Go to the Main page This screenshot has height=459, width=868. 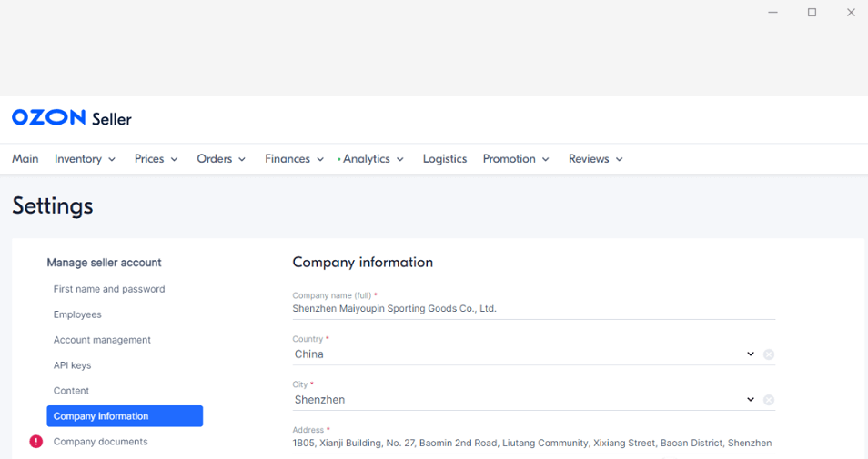point(25,159)
